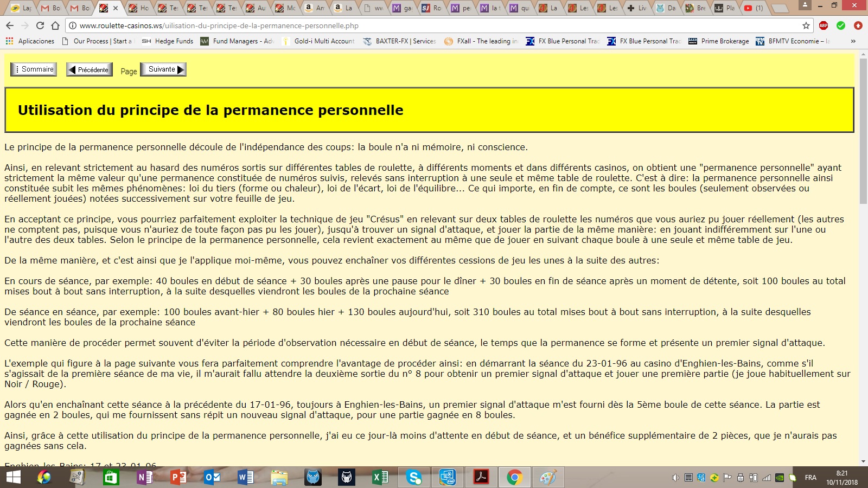Viewport: 868px width, 488px height.
Task: Open the 'FXall - The leading' bookmark
Action: [x=481, y=41]
